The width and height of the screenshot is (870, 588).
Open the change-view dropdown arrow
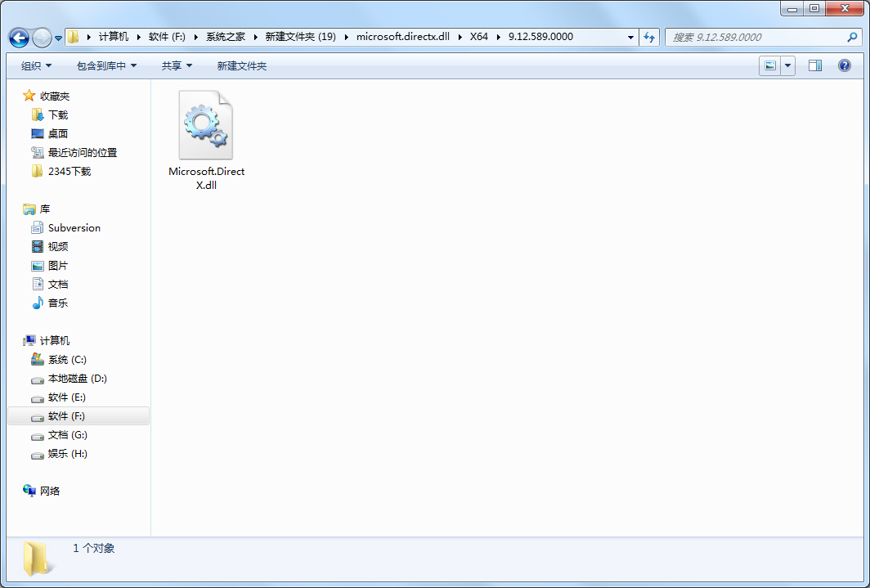[x=787, y=65]
